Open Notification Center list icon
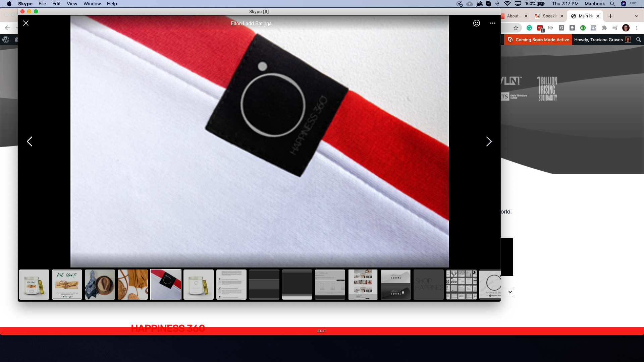Viewport: 644px width, 362px height. point(633,4)
